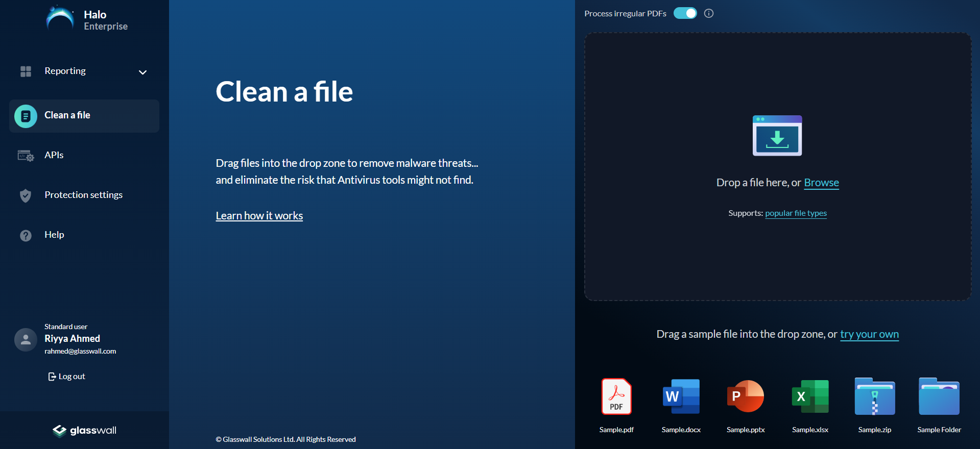This screenshot has width=980, height=449.
Task: Log out of the account
Action: 67,377
